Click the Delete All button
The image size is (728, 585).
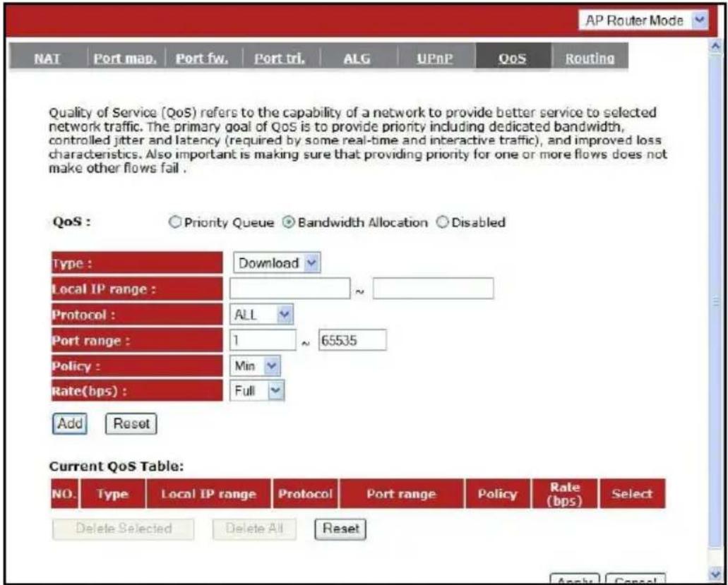254,529
